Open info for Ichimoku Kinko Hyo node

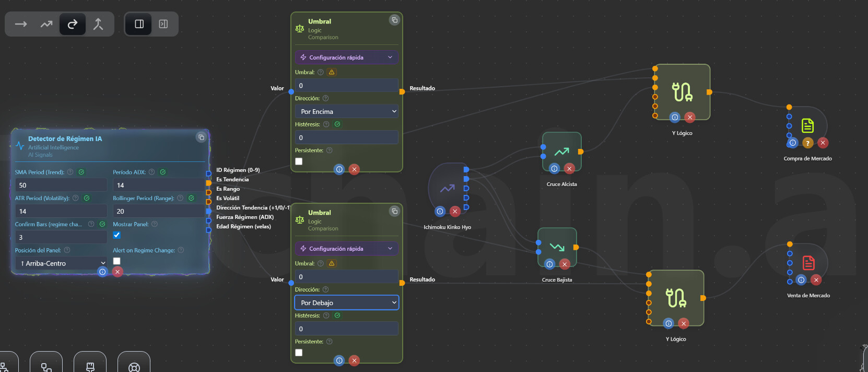click(x=440, y=211)
